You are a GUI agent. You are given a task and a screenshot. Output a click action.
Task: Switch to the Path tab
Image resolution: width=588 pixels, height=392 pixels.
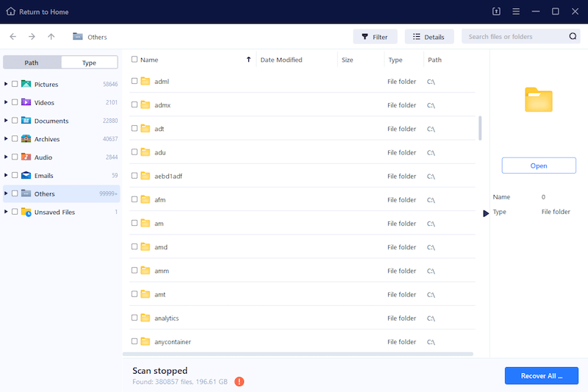coord(32,63)
